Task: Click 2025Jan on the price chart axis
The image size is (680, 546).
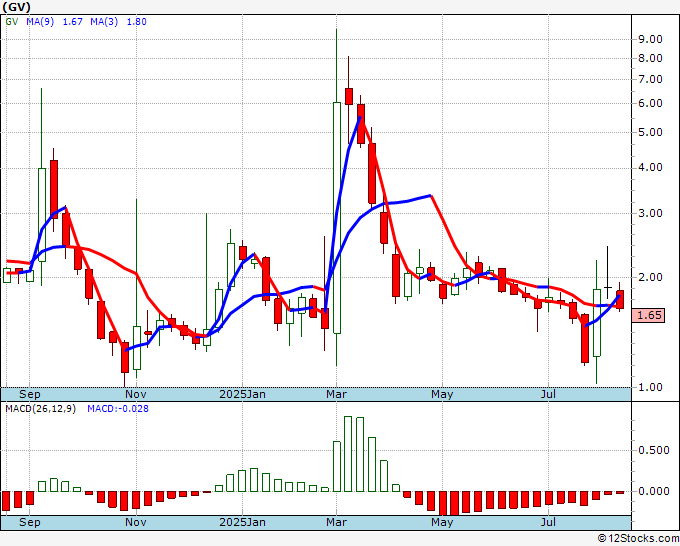Action: (242, 394)
